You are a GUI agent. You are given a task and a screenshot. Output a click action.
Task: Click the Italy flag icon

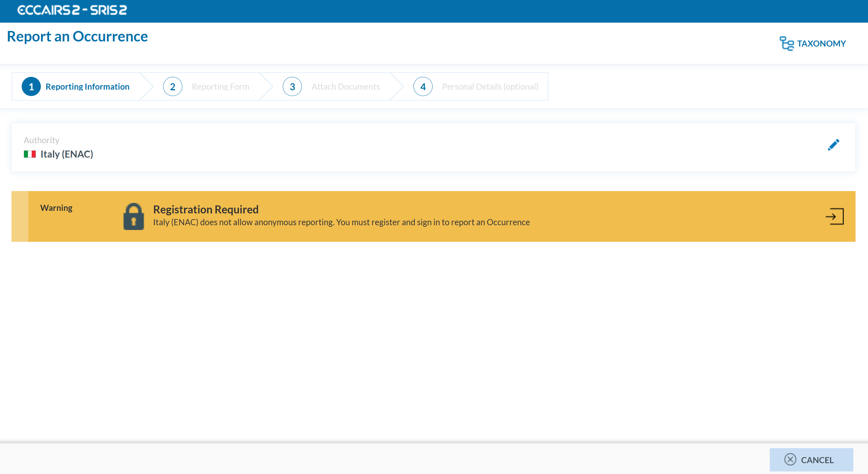[x=30, y=154]
